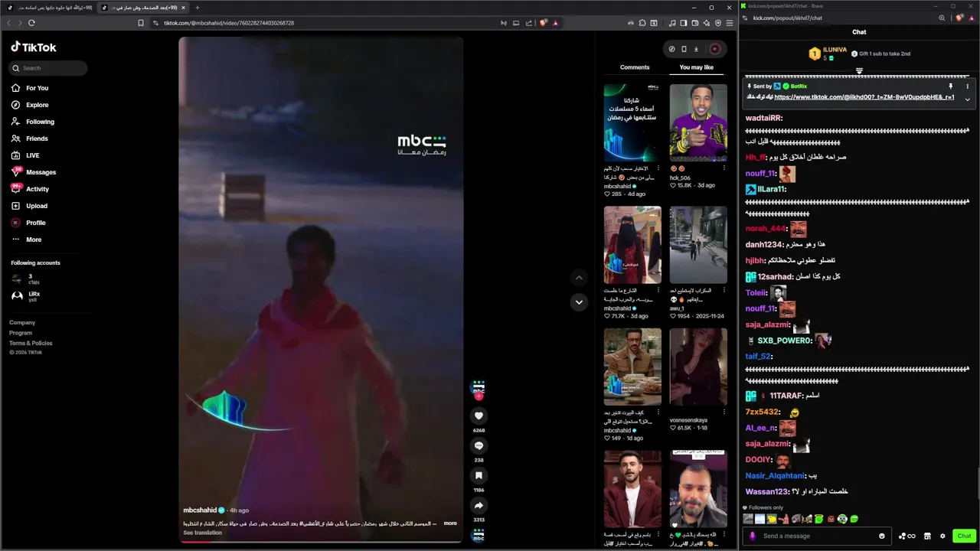This screenshot has height=551, width=980.
Task: Open Terms & Policies link
Action: coord(31,343)
